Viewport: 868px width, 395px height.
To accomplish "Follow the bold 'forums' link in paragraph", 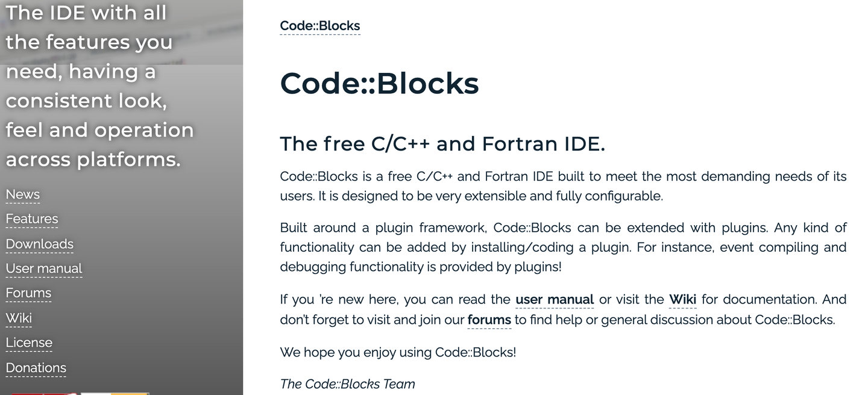I will coord(489,320).
